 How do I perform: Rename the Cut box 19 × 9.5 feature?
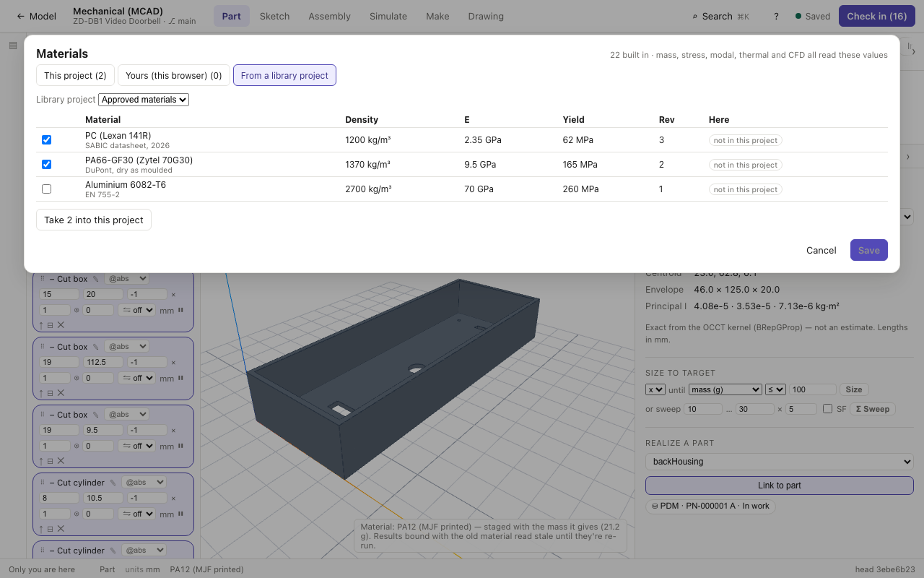pyautogui.click(x=95, y=415)
